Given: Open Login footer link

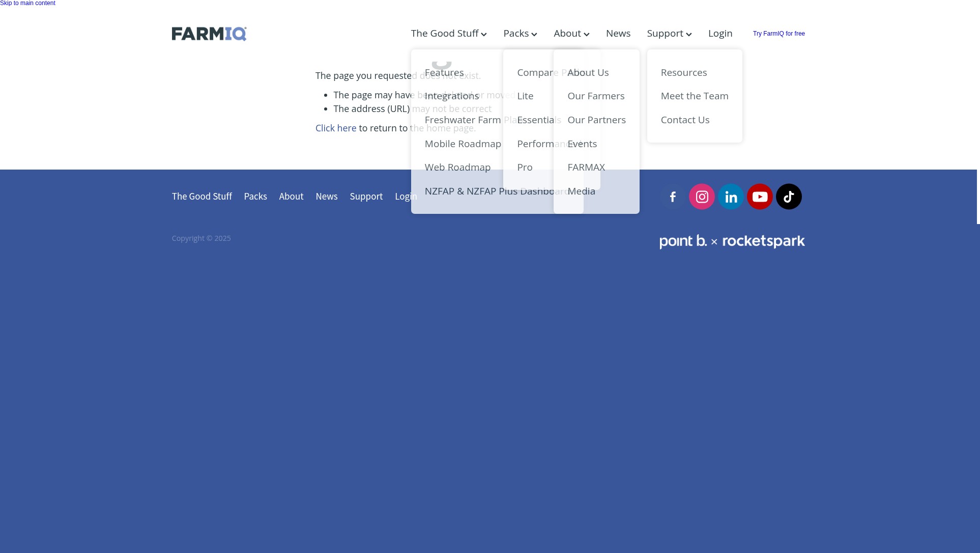Looking at the screenshot, I should pyautogui.click(x=406, y=196).
